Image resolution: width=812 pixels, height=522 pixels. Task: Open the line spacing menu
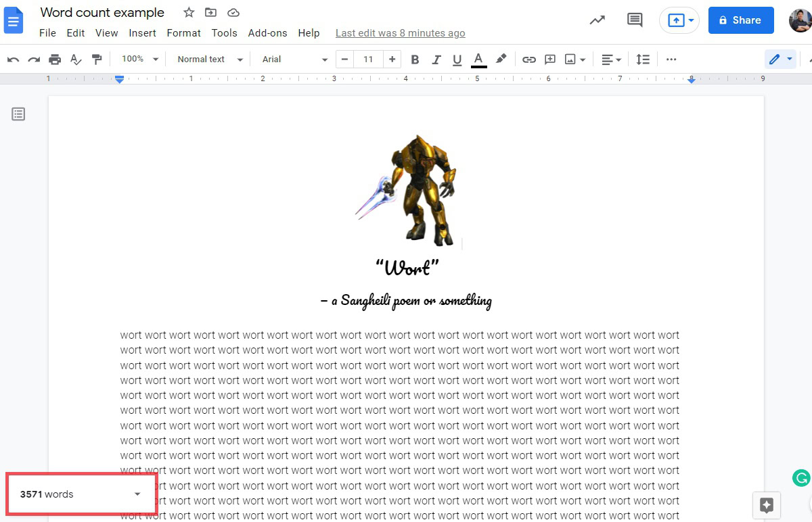coord(642,60)
